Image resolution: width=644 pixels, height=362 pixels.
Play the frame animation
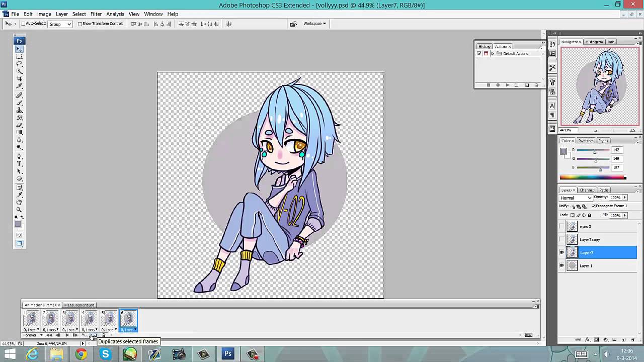click(x=67, y=335)
